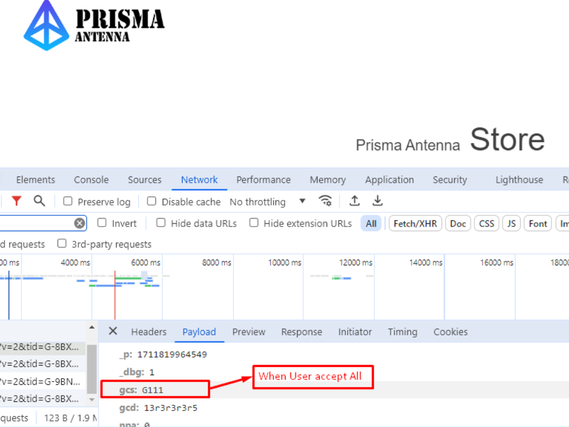Click the request list scroll up arrow
569x427 pixels.
click(92, 328)
